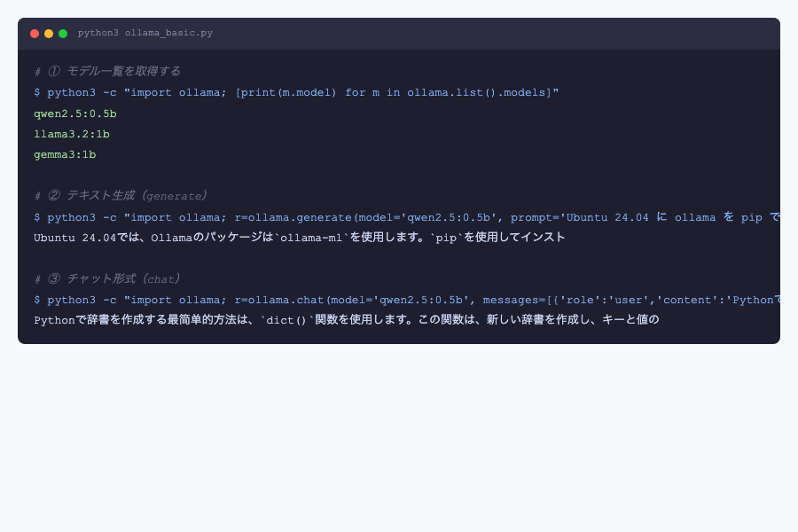Click the yellow minimize dot
This screenshot has width=798, height=532.
click(49, 34)
